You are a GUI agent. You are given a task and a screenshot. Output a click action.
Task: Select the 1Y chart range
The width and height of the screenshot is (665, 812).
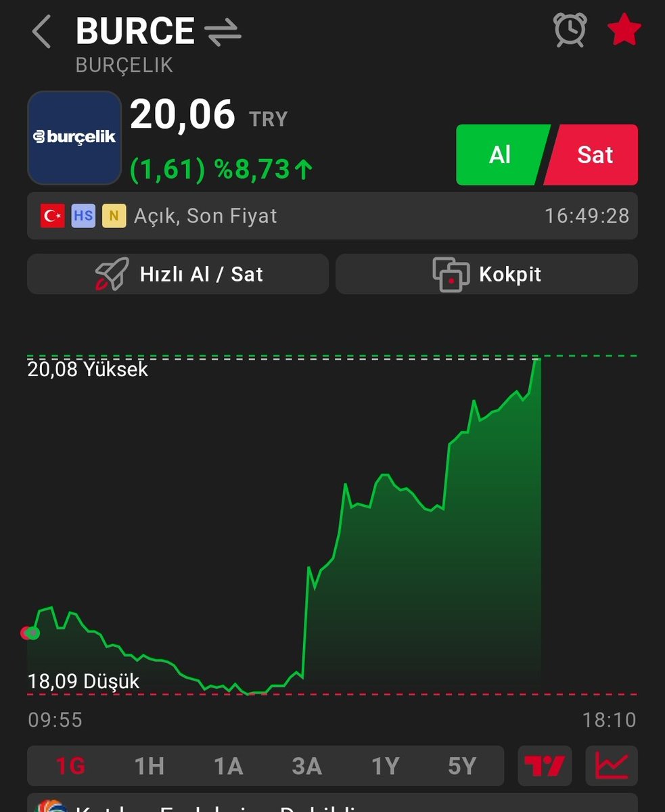point(385,766)
